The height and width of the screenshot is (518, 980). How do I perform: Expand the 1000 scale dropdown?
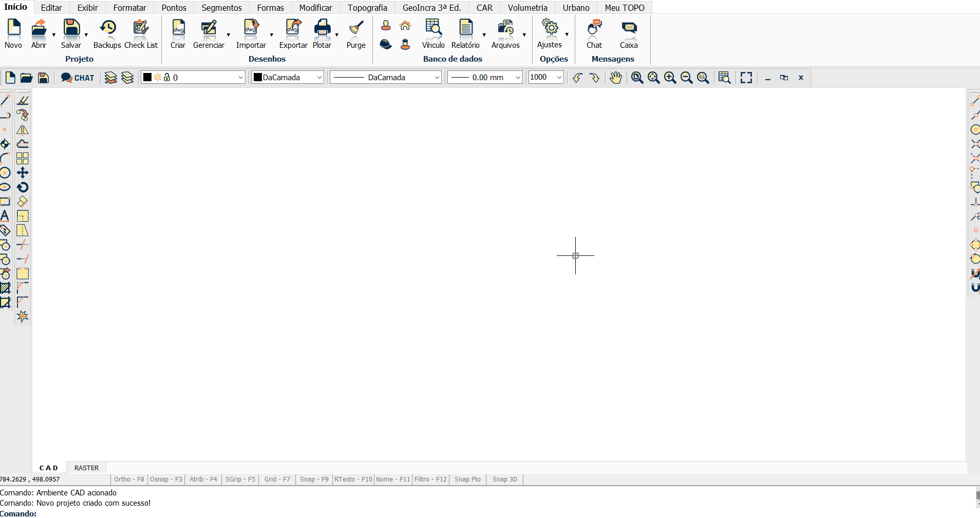click(x=559, y=78)
